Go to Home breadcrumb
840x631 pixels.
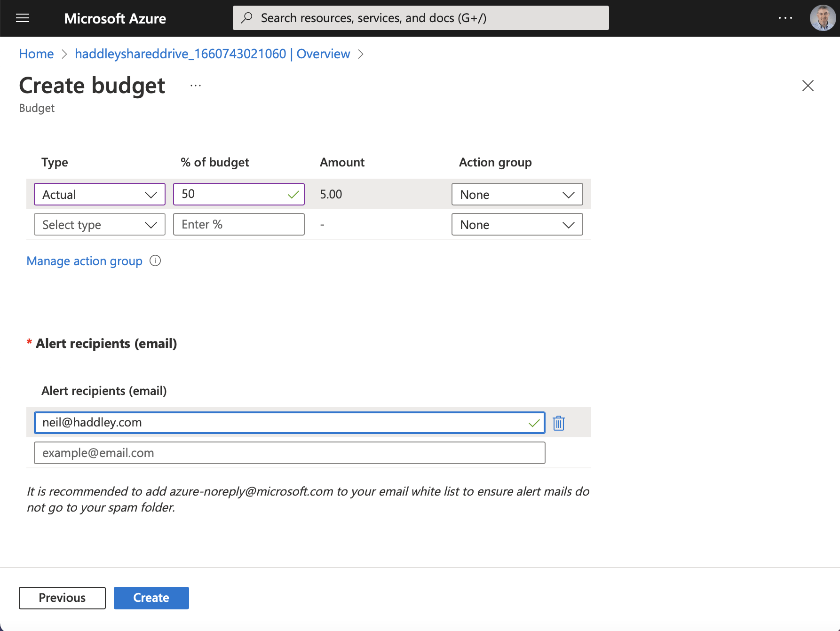(x=36, y=54)
